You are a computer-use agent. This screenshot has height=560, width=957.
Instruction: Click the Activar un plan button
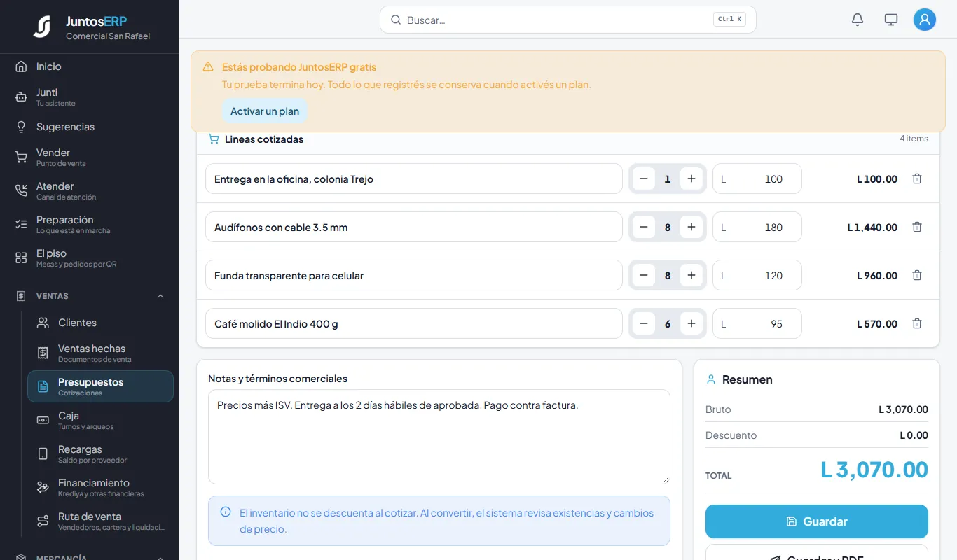click(x=265, y=111)
